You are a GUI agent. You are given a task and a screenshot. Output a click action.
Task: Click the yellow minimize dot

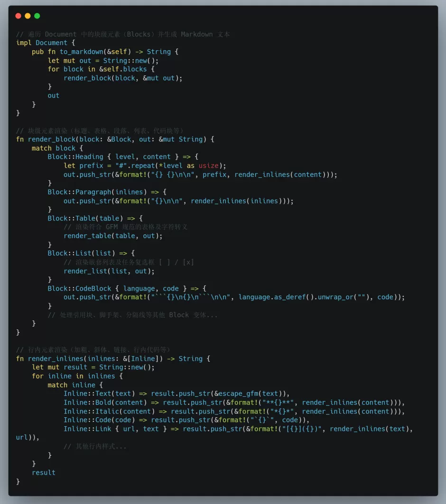[x=28, y=16]
